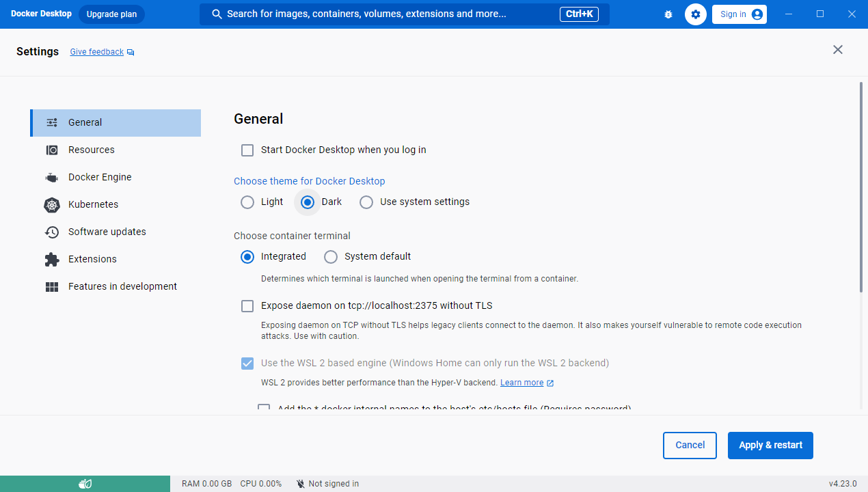Open settings via the gear icon
This screenshot has height=492, width=868.
(x=696, y=14)
